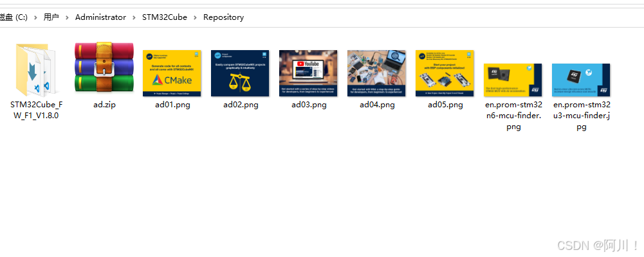Select the ad05.png boards thumbnail

coord(445,73)
